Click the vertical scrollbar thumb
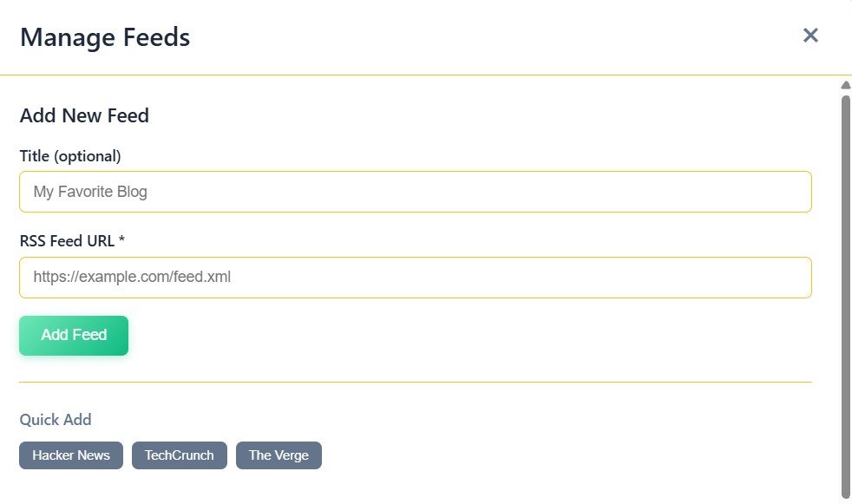Image resolution: width=852 pixels, height=504 pixels. coord(846,295)
